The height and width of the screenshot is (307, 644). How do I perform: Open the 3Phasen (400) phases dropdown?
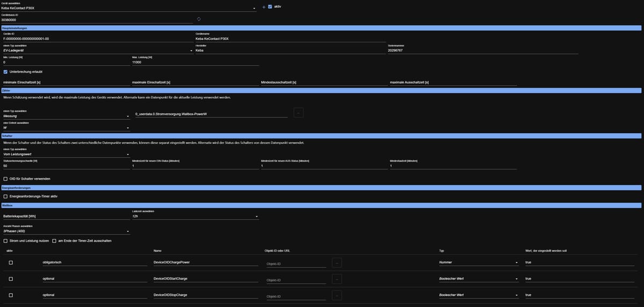pyautogui.click(x=67, y=231)
